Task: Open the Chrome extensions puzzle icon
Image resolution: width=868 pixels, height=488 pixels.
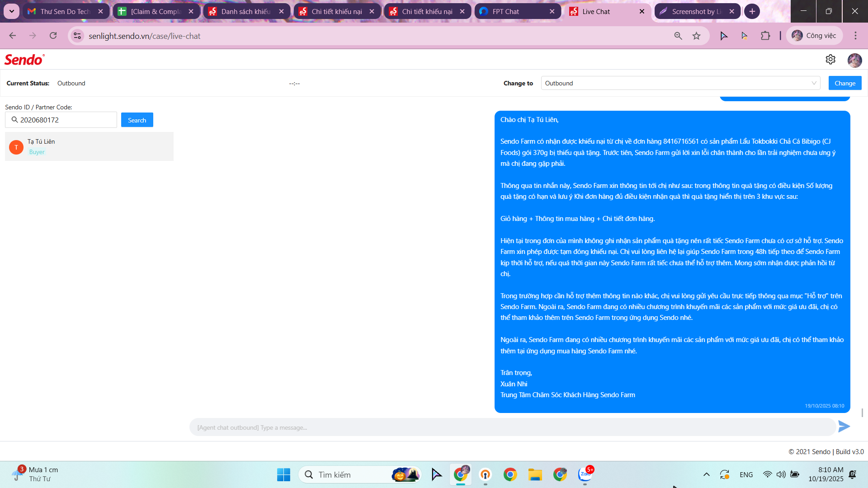Action: [x=765, y=36]
